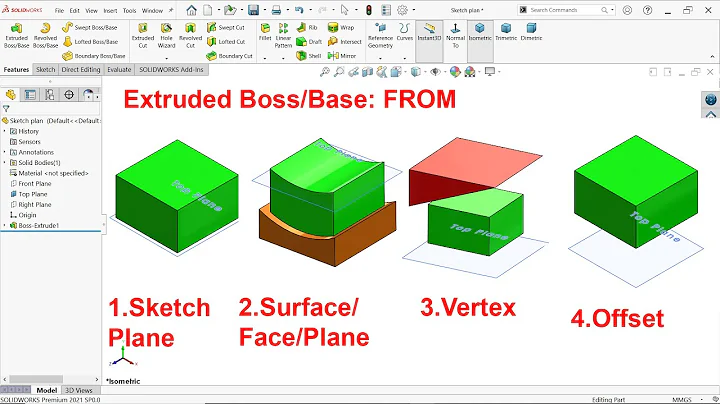Set view Normal To
The height and width of the screenshot is (404, 720).
456,35
